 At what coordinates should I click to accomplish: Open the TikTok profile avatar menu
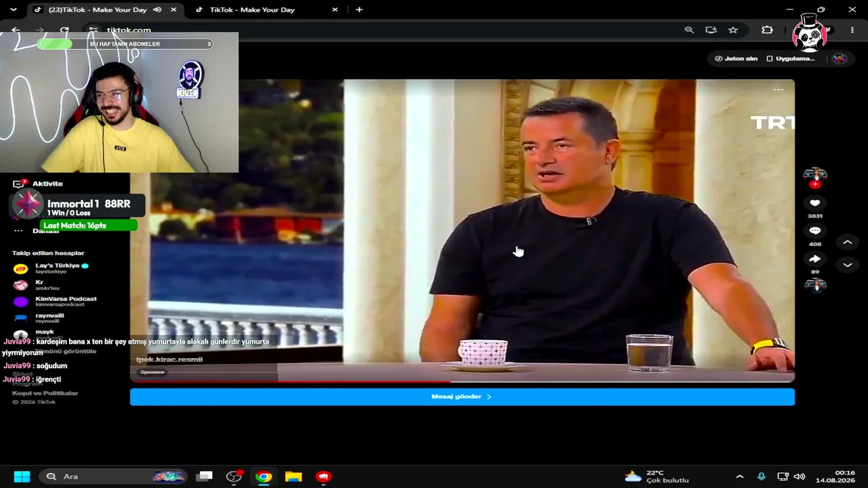point(840,58)
